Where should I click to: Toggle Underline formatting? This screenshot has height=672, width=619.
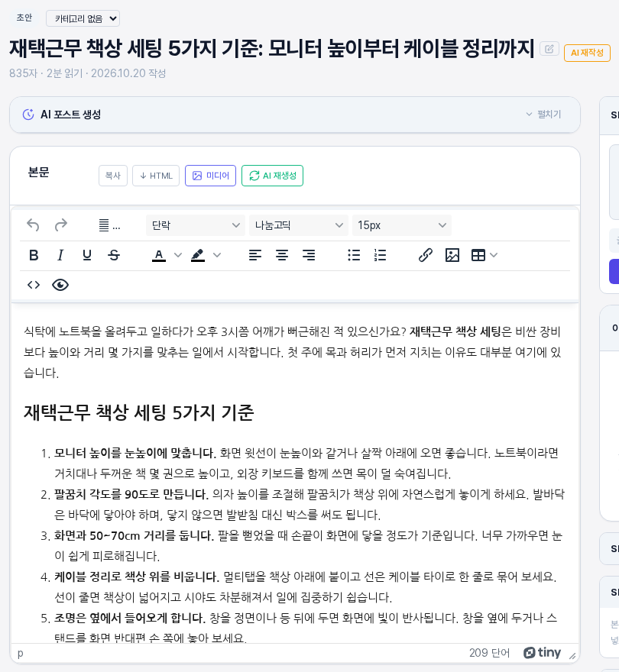[87, 255]
